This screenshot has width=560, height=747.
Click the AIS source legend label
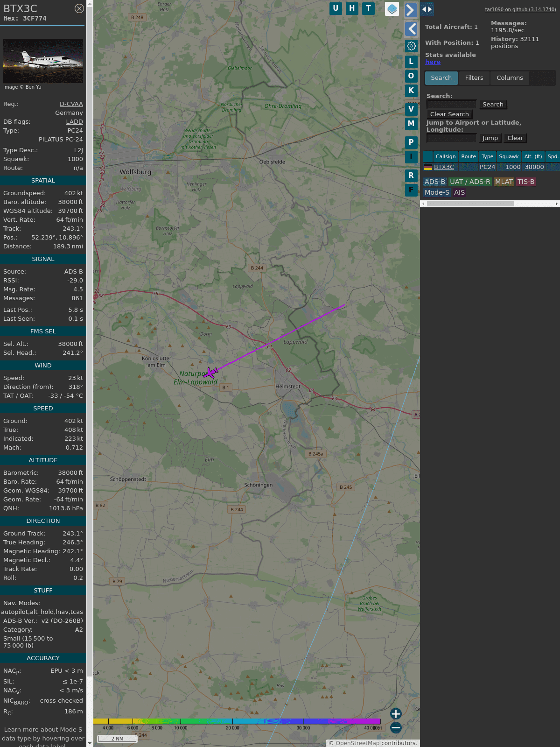(x=460, y=192)
